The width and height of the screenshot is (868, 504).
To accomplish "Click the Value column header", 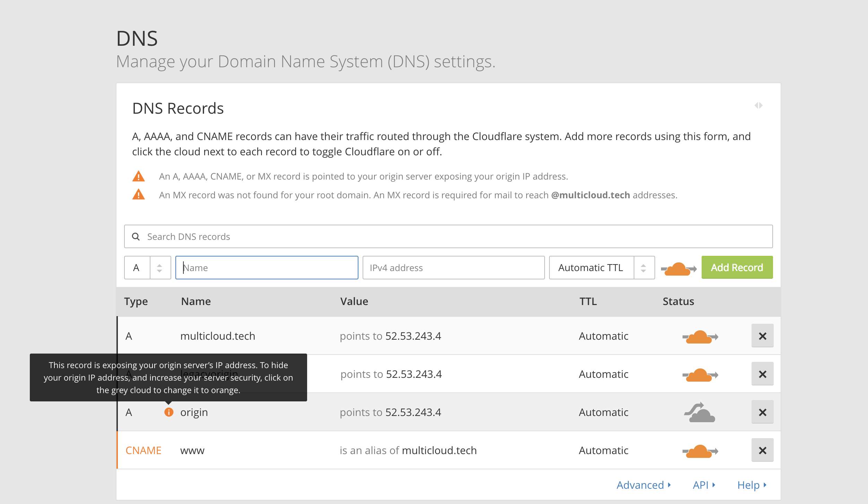I will point(354,301).
